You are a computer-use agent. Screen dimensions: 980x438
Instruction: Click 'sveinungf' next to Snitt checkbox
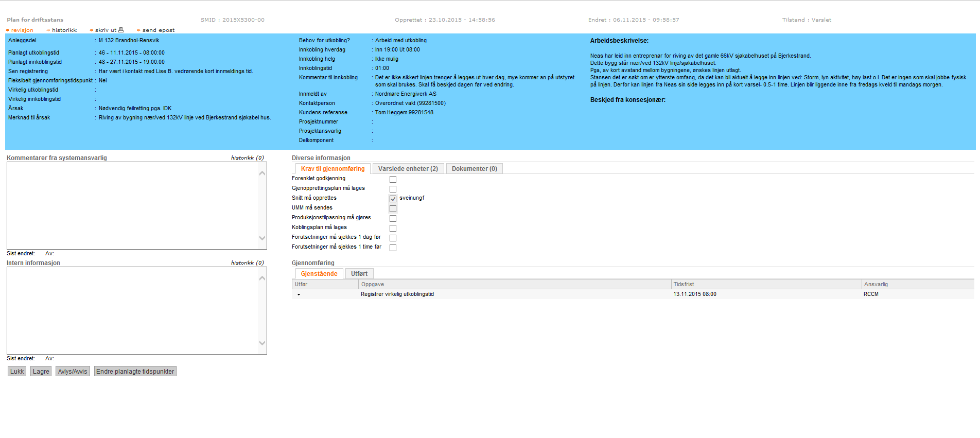[x=412, y=198]
